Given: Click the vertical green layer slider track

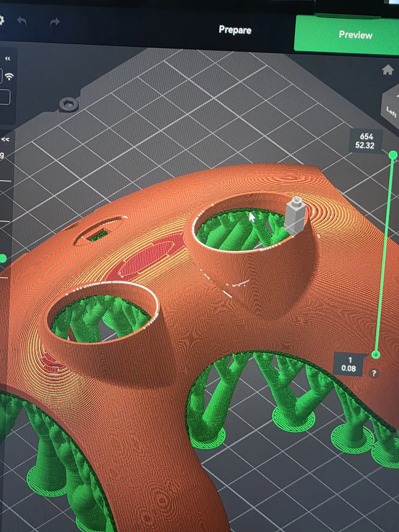Looking at the screenshot, I should pos(384,255).
